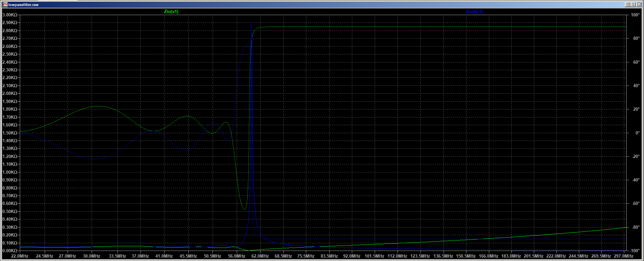Image resolution: width=644 pixels, height=261 pixels.
Task: Click the 22.0MHz frequency axis label
Action: [x=20, y=256]
